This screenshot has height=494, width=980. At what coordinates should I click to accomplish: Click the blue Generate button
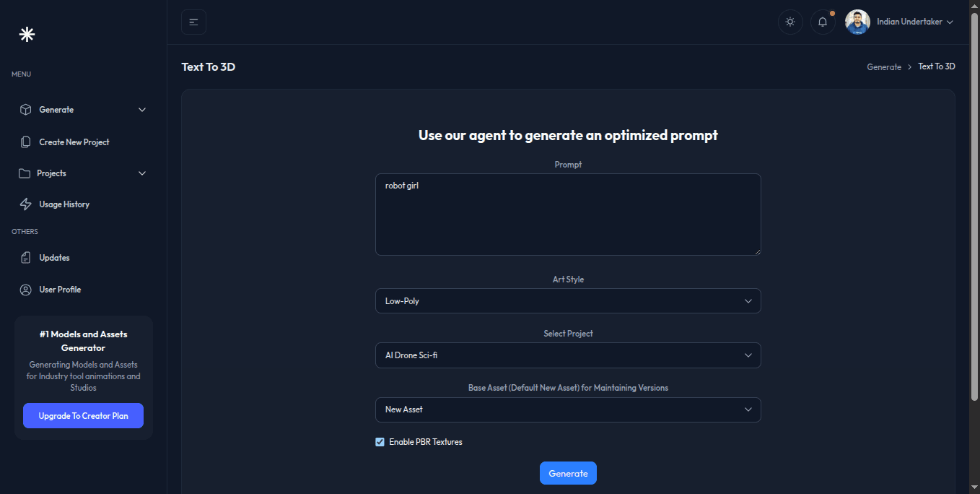click(568, 473)
